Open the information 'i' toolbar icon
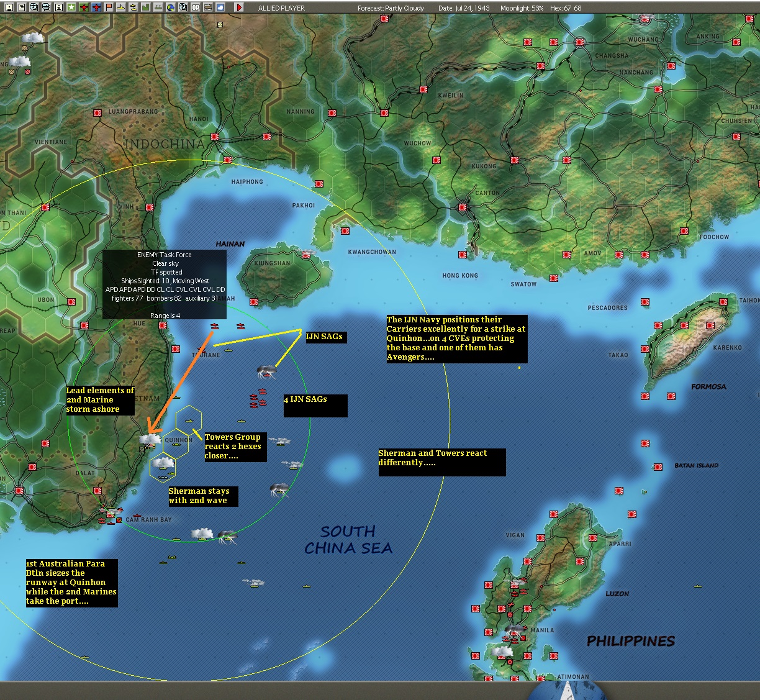The image size is (760, 700). click(x=59, y=7)
